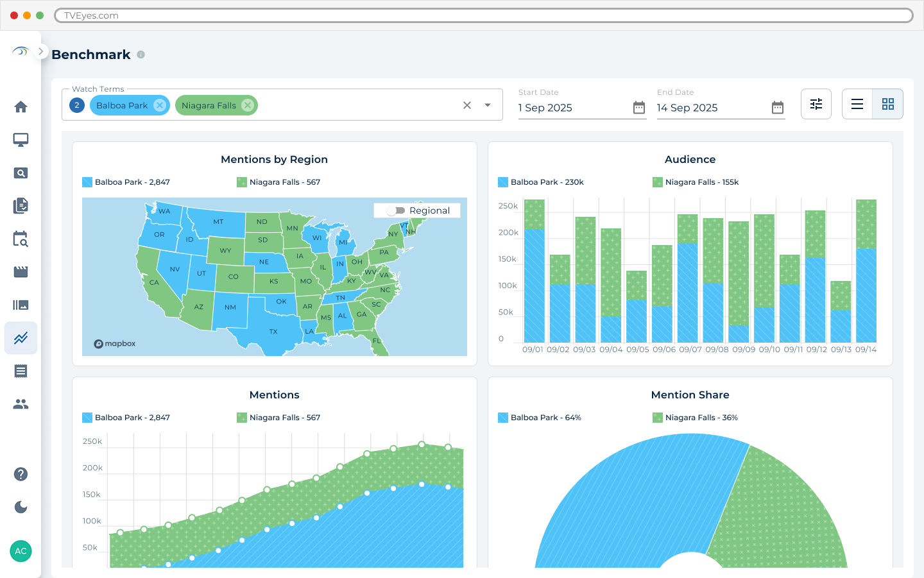Select the Benchmark trend icon in sidebar
Screen dimensions: 924x578
click(x=21, y=338)
